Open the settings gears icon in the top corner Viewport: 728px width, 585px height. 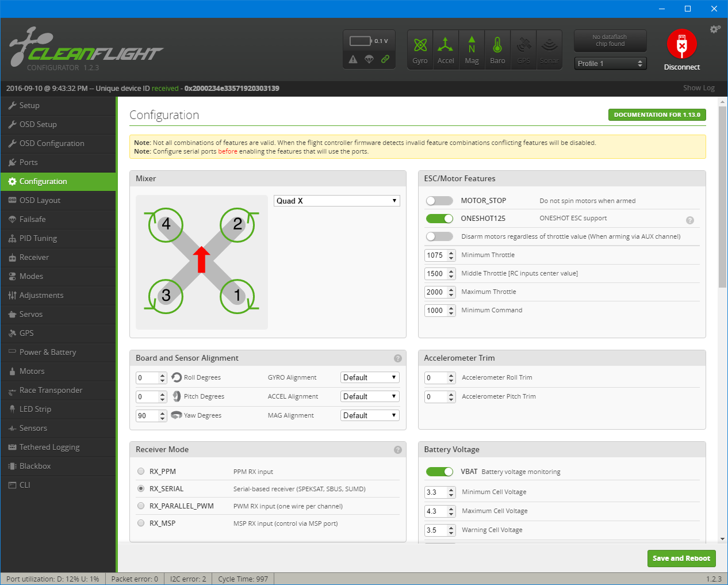715,29
